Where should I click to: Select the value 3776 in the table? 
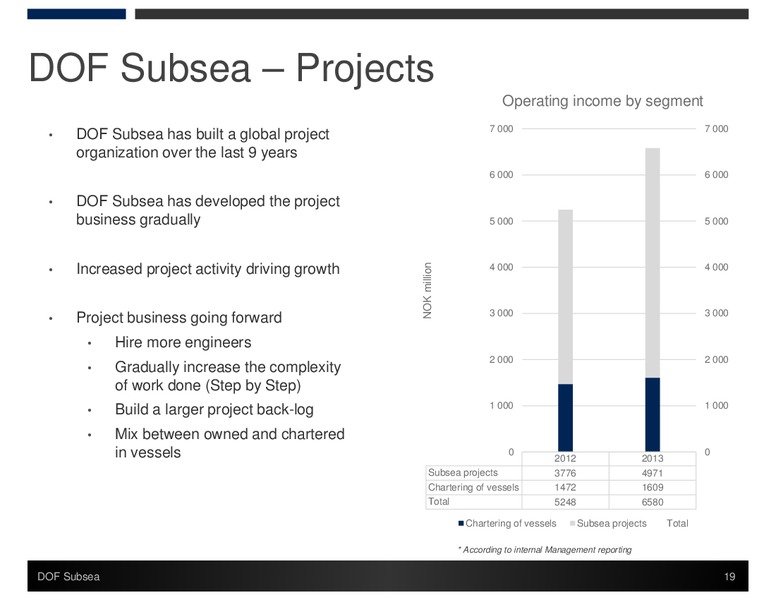click(x=565, y=473)
